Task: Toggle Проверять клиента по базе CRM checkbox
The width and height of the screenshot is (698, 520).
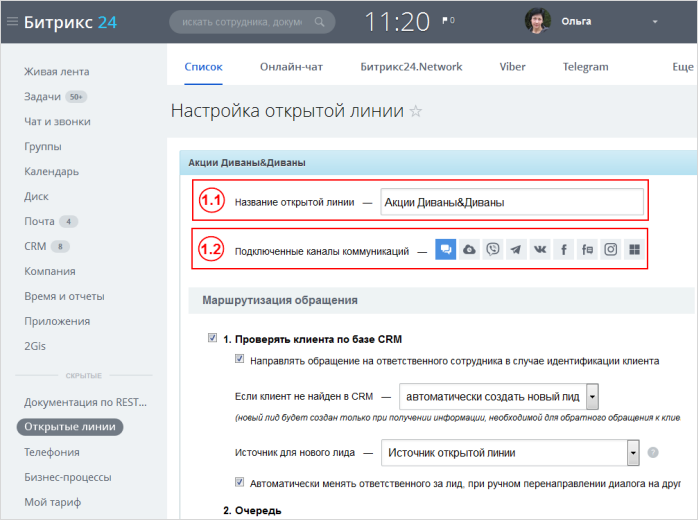Action: point(212,338)
